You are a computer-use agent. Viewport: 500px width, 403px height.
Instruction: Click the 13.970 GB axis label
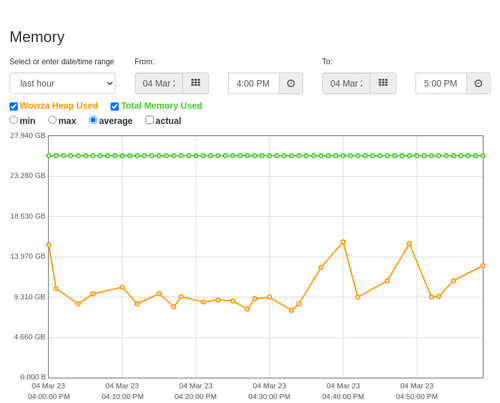pyautogui.click(x=28, y=256)
